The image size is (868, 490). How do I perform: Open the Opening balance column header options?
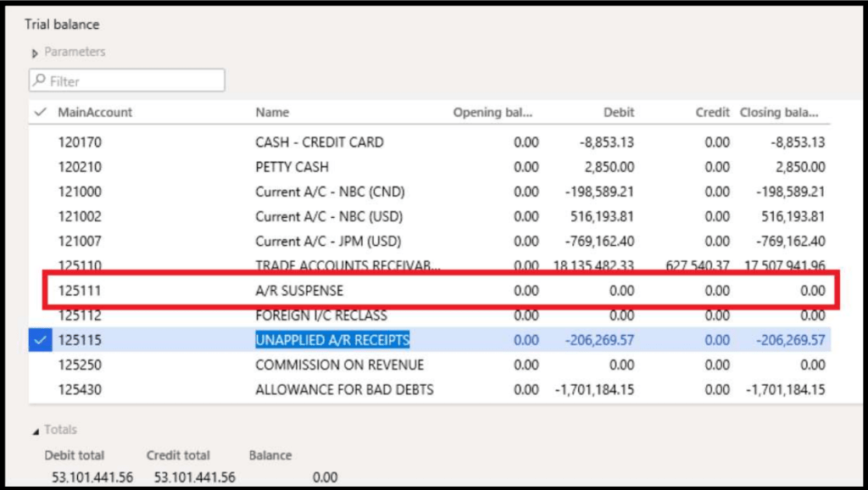tap(492, 112)
